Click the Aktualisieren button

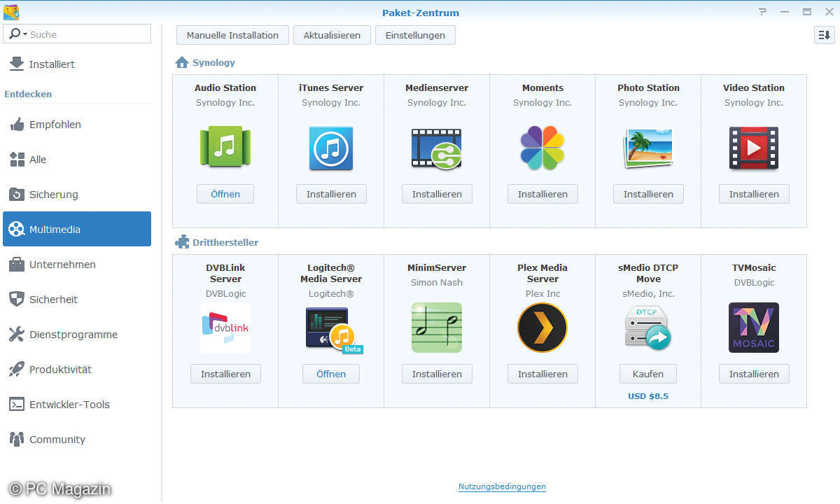coord(332,35)
